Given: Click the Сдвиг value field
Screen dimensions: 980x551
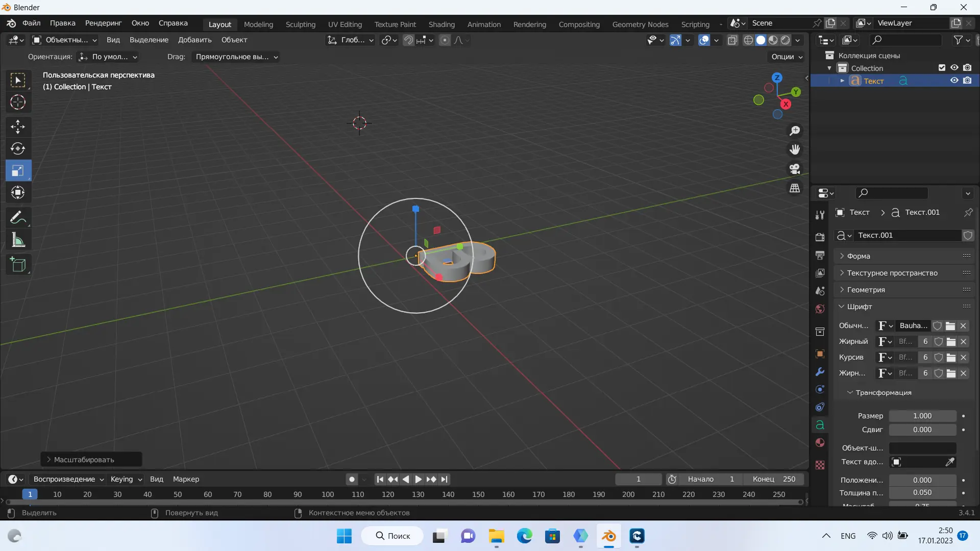Looking at the screenshot, I should [922, 430].
